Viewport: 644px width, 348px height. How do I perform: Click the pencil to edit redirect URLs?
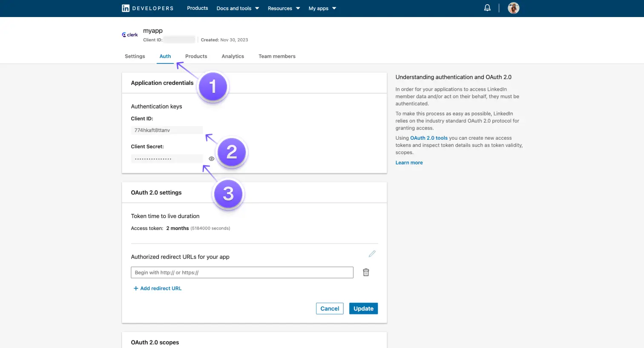tap(372, 253)
